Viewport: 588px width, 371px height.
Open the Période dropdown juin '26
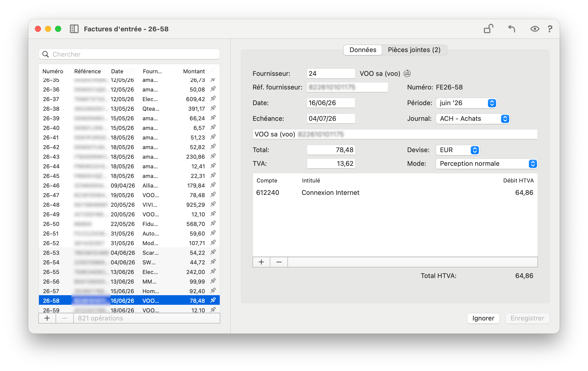466,103
